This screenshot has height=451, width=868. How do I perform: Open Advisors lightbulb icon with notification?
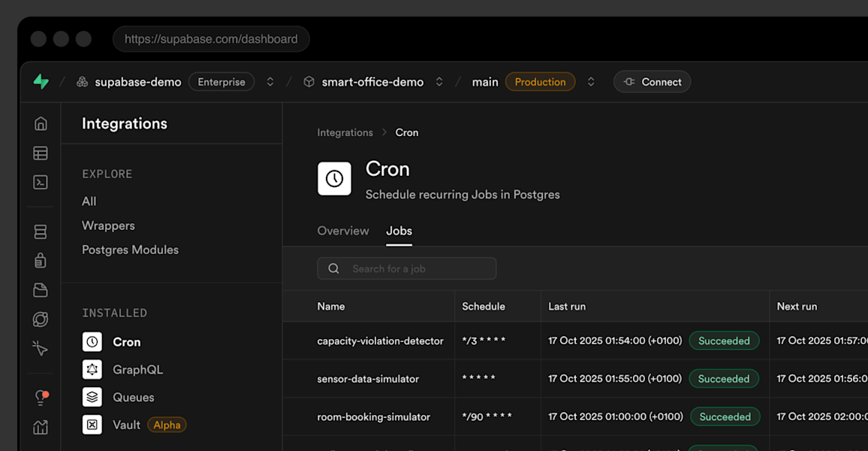point(41,398)
